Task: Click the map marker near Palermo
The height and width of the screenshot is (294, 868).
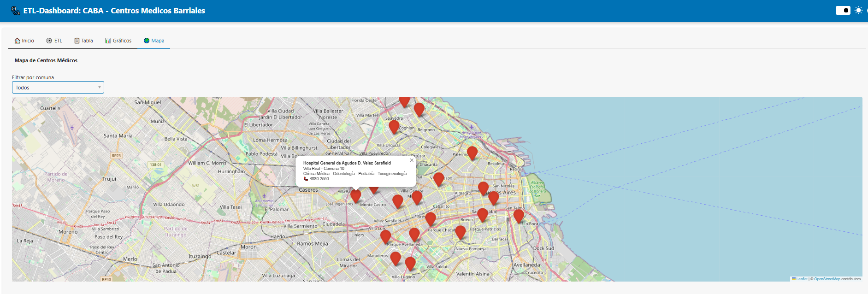Action: click(x=472, y=152)
